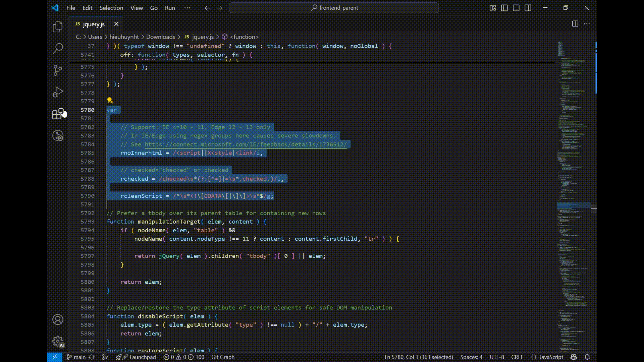The height and width of the screenshot is (362, 644).
Task: Open the JavaScript language mode selector
Action: click(x=551, y=357)
